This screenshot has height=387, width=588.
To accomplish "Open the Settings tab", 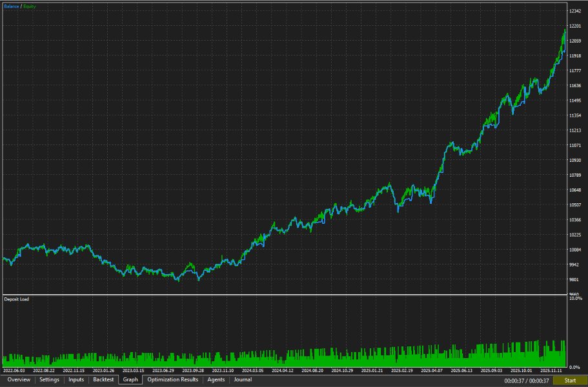I will point(50,380).
